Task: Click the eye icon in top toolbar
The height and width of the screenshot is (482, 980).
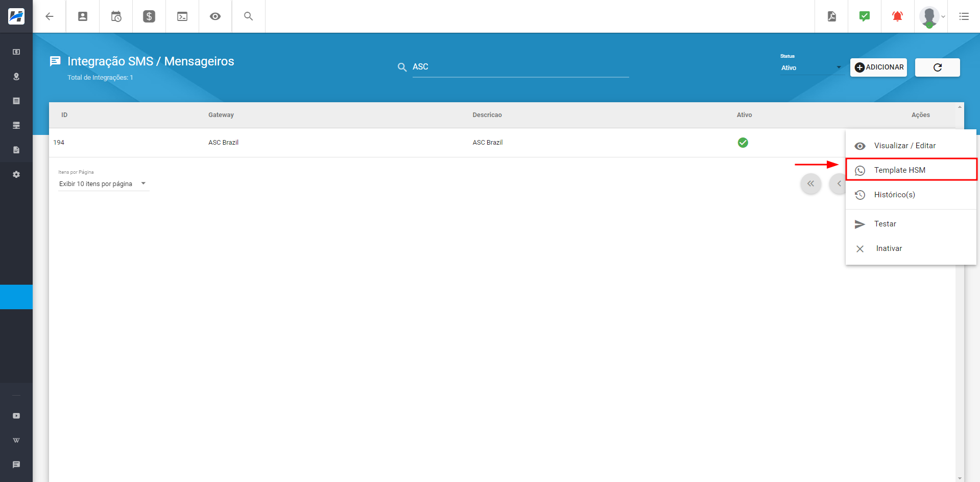Action: point(216,16)
